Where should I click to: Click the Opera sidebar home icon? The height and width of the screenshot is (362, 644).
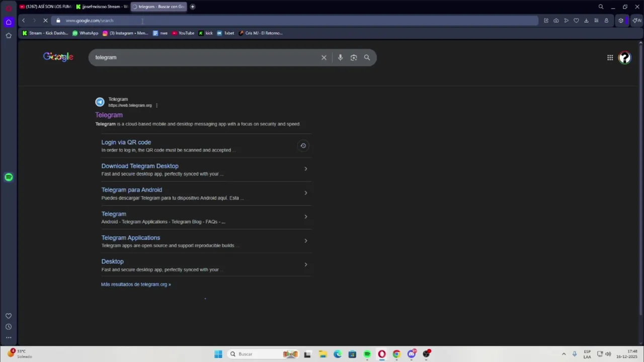pyautogui.click(x=9, y=22)
